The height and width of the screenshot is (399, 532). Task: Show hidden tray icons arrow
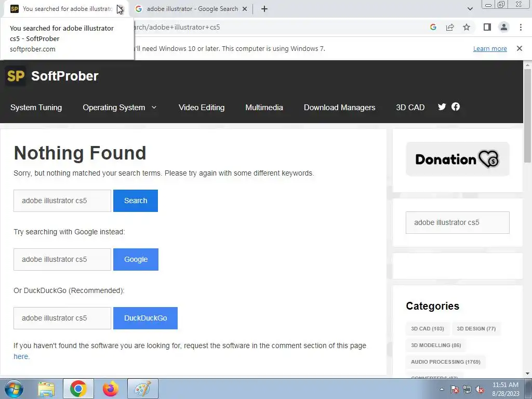click(442, 389)
